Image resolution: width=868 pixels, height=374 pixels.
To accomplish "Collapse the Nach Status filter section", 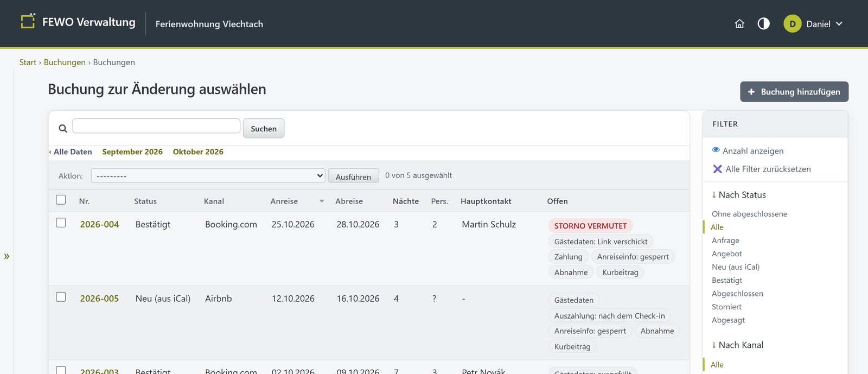I will coord(739,195).
